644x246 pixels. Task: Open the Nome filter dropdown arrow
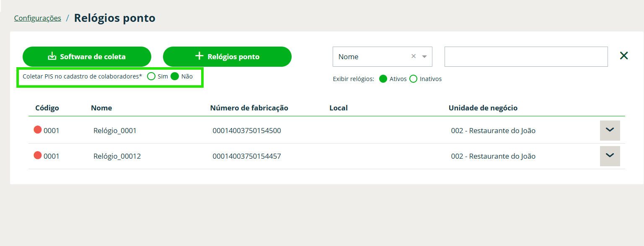(424, 57)
